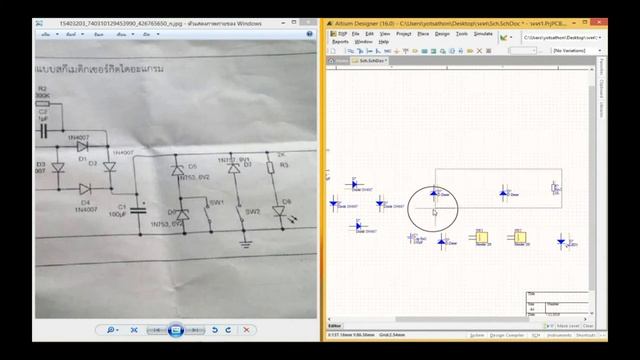Image resolution: width=640 pixels, height=360 pixels.
Task: Open the zoom magnifier in photo viewer
Action: coord(111,330)
